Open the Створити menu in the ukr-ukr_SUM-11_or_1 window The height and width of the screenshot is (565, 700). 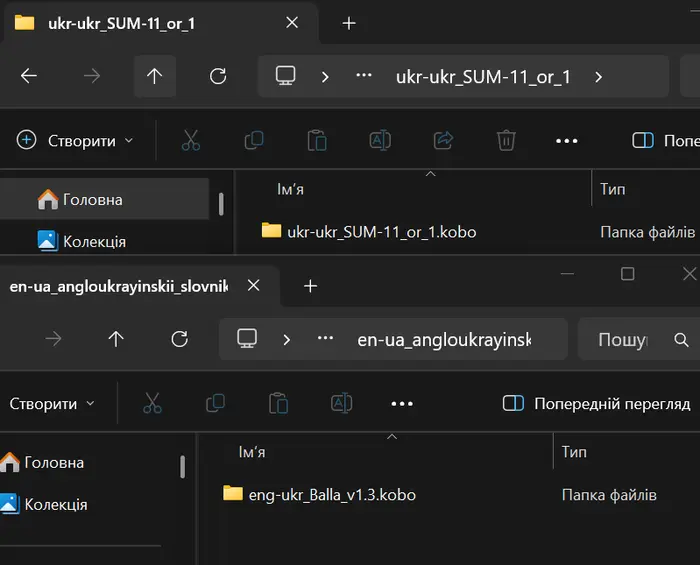[x=75, y=141]
